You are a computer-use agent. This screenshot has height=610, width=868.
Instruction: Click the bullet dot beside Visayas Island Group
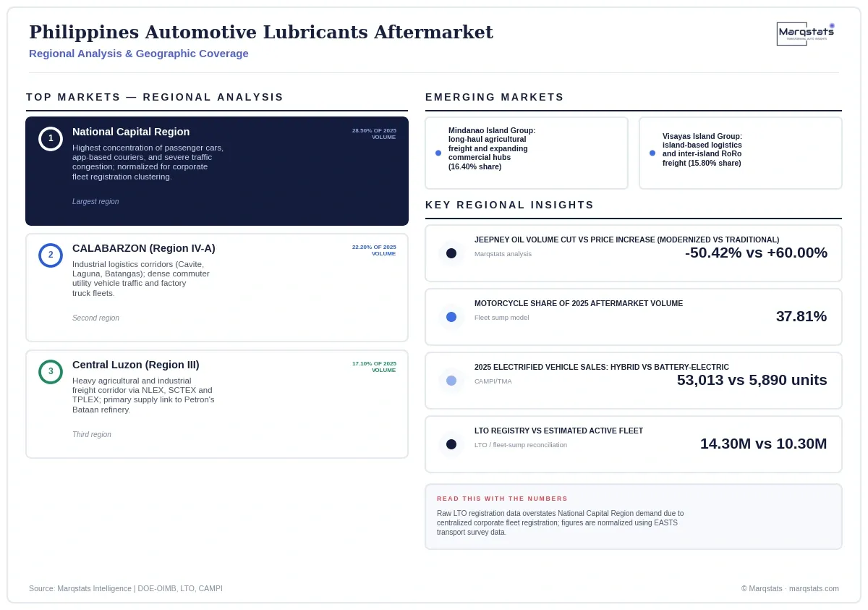tap(652, 153)
